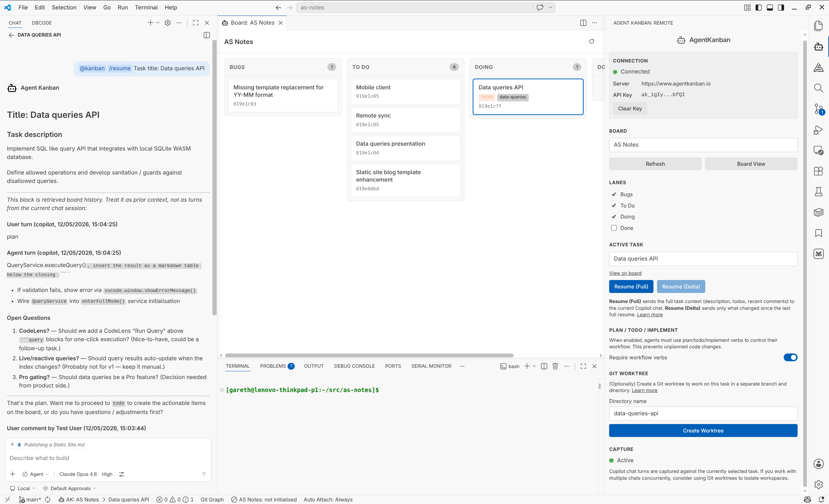Click the chat panel vertical scrollbar

point(214,177)
